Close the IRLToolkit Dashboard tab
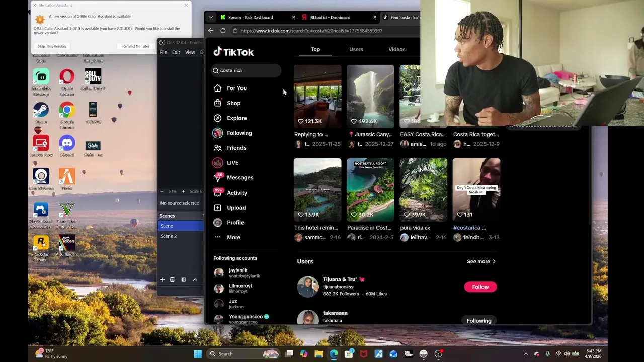The width and height of the screenshot is (644, 362). point(375,17)
